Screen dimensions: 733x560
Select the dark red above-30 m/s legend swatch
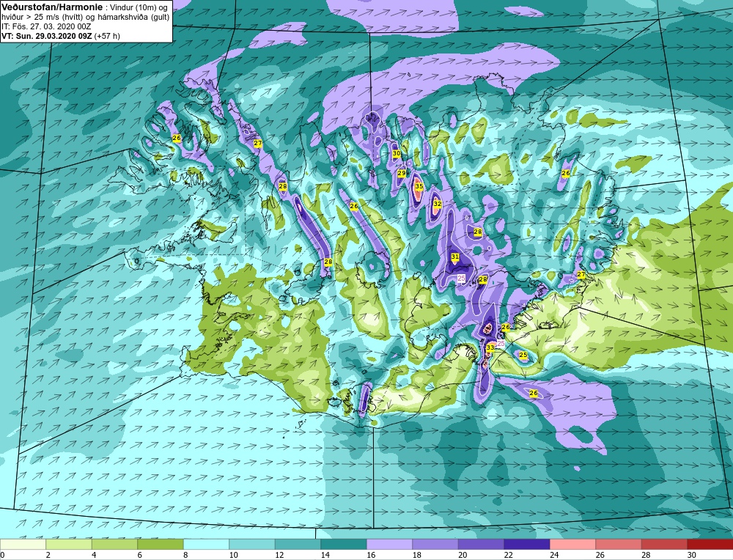tap(710, 545)
